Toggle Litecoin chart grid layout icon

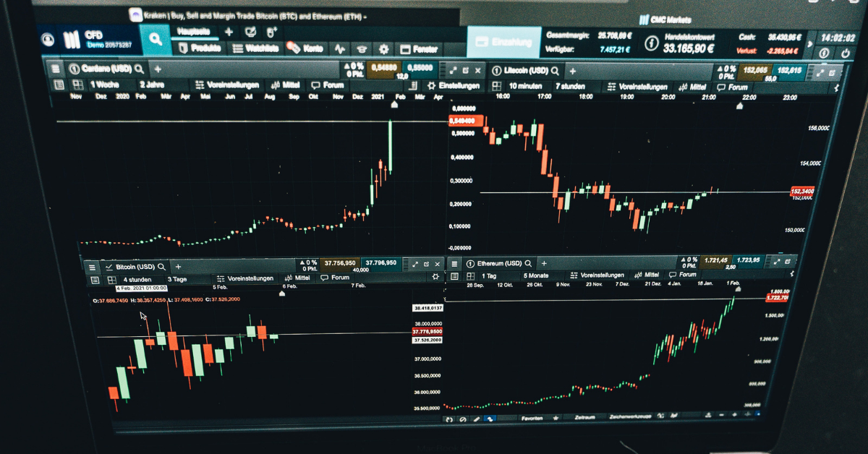[x=496, y=86]
